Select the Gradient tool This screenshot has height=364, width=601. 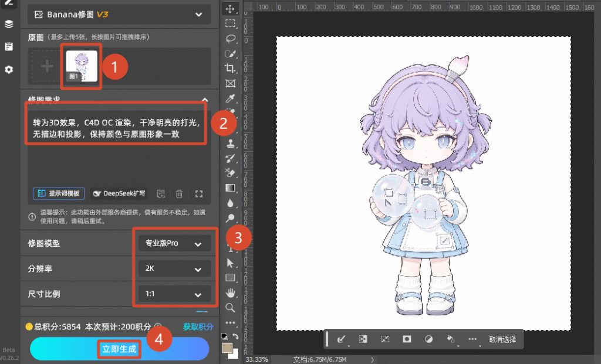pos(230,188)
